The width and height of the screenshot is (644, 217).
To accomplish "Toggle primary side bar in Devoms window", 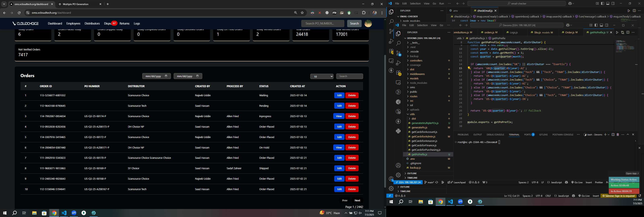I will point(596,25).
